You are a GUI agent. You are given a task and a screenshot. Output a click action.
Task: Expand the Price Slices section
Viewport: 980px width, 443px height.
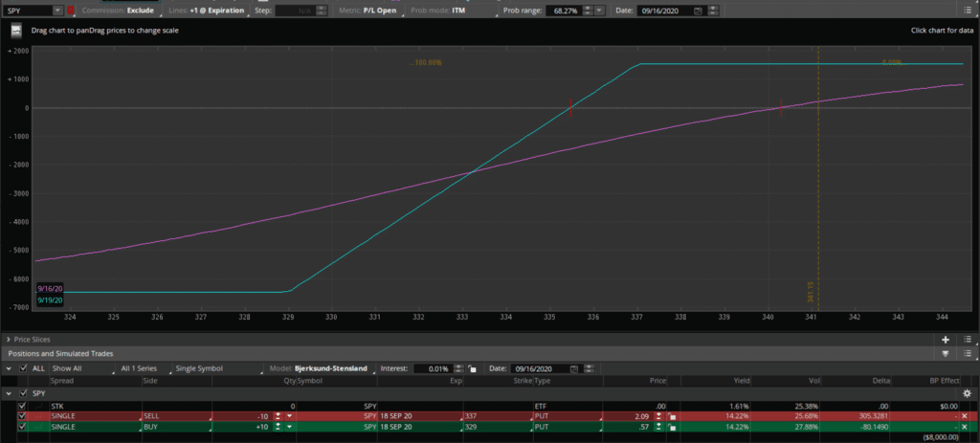(8, 340)
